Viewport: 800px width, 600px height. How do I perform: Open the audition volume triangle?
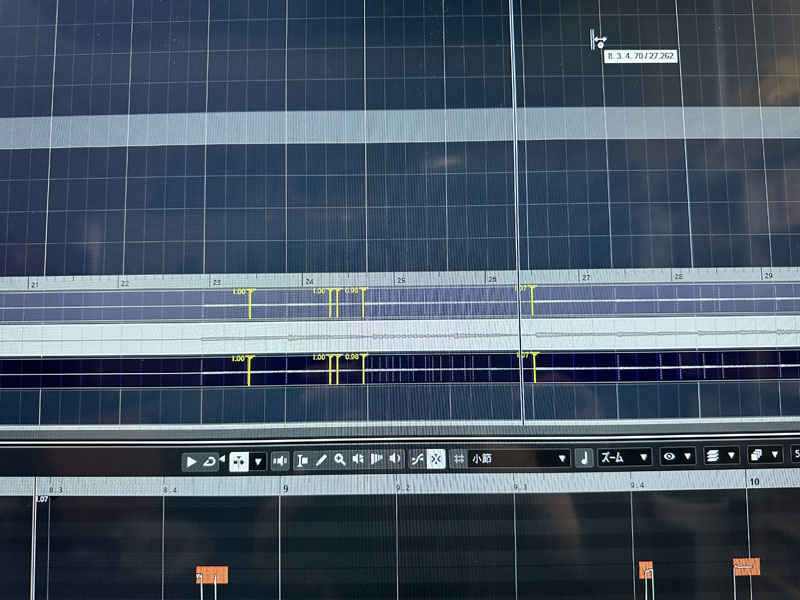pos(222,459)
